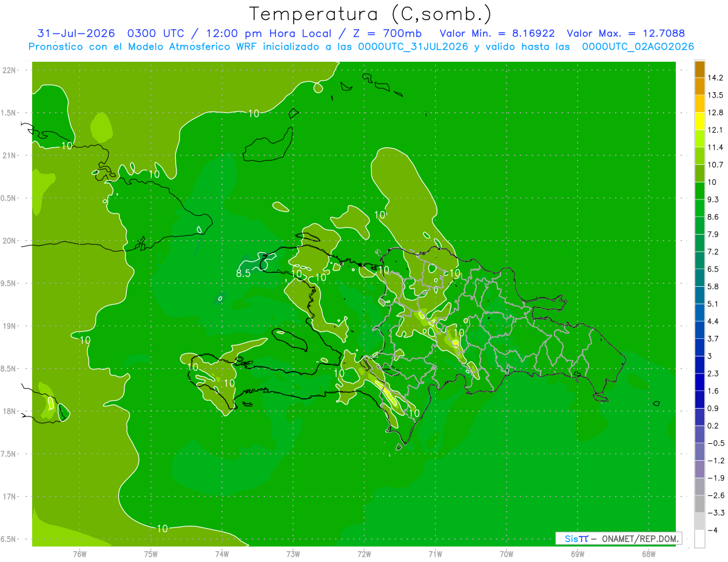Click the 5.1 colorbar label
The image size is (728, 562).
713,304
